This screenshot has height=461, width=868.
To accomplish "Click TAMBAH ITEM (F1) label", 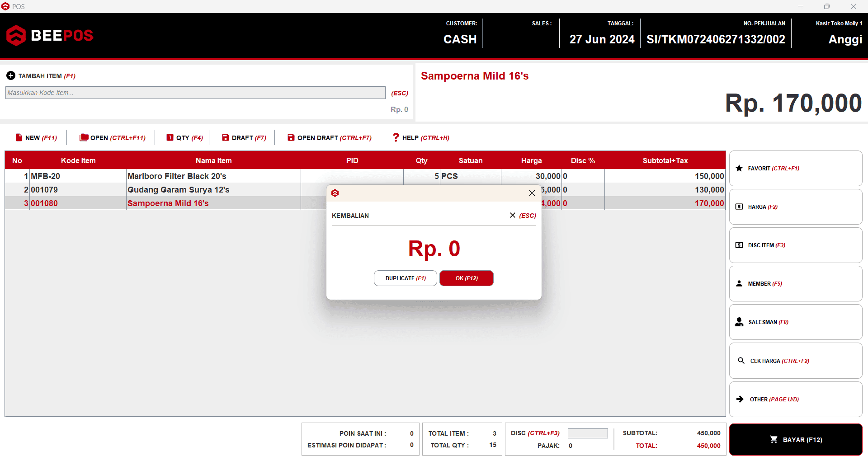I will pyautogui.click(x=47, y=76).
